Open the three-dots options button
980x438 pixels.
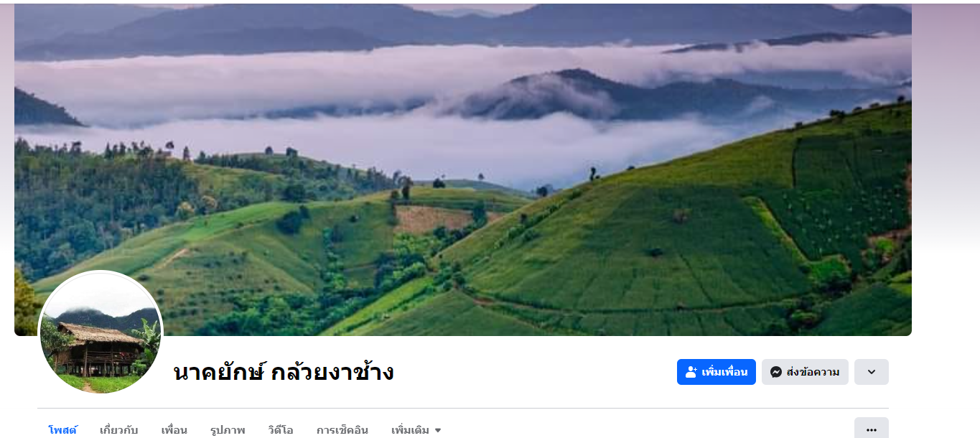click(x=872, y=429)
